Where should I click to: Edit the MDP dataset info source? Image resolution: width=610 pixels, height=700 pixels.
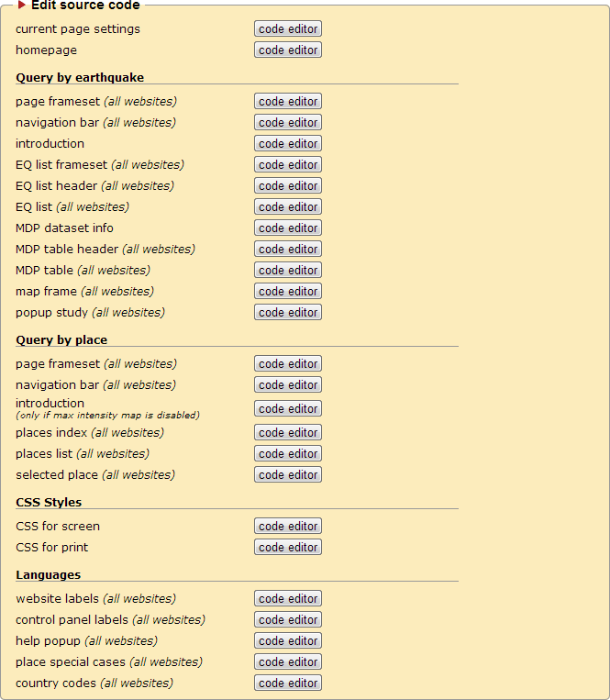(x=288, y=228)
